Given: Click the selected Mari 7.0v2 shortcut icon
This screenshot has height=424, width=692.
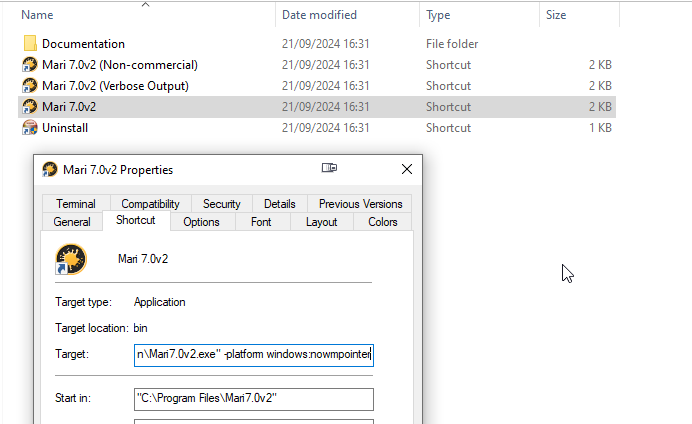Looking at the screenshot, I should point(30,107).
